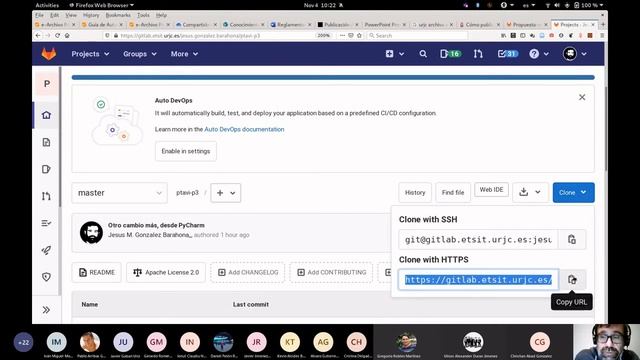Open Apache License 2.0 button

point(166,272)
